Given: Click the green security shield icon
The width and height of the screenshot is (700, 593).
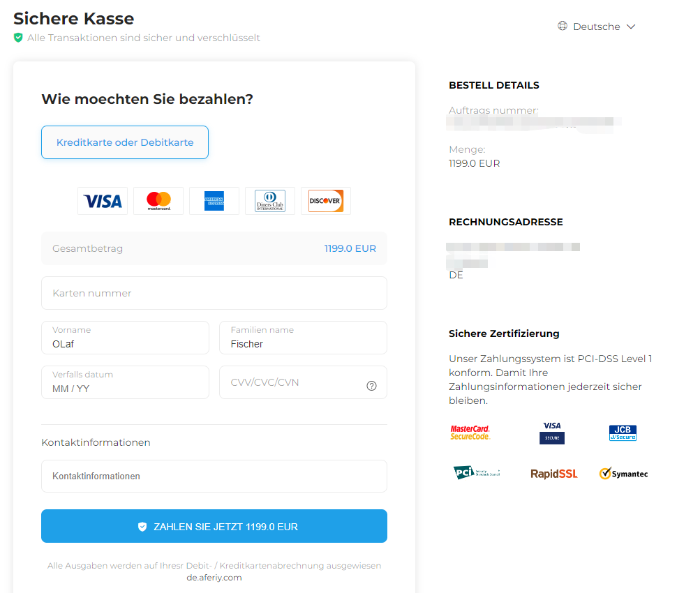Looking at the screenshot, I should (x=18, y=38).
